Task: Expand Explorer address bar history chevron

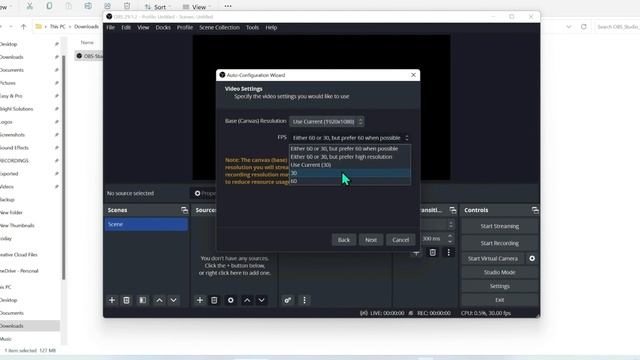Action: [x=569, y=27]
